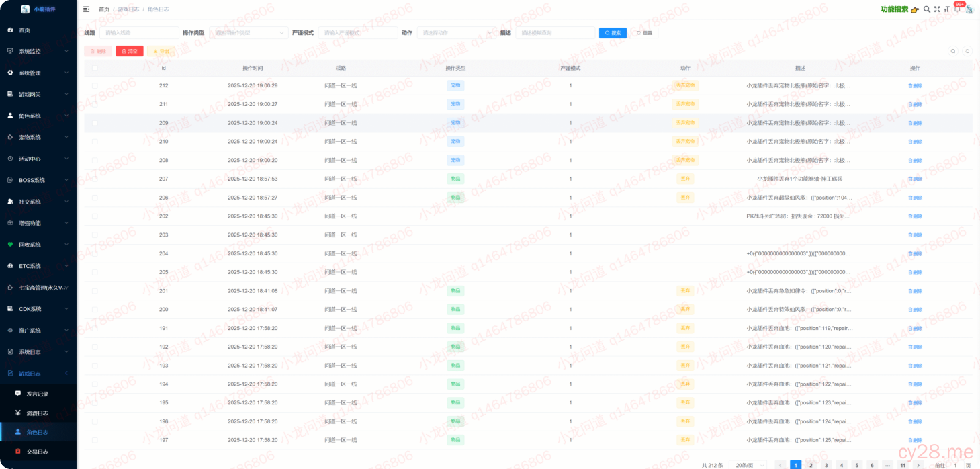
Task: Collapse the sidebar with the hamburger icon
Action: tap(86, 9)
